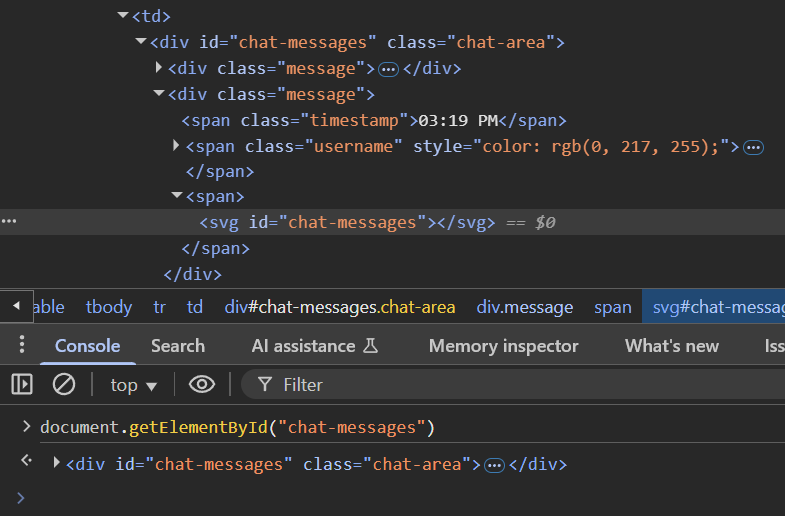
Task: Switch to the Console drawer tab
Action: click(88, 346)
